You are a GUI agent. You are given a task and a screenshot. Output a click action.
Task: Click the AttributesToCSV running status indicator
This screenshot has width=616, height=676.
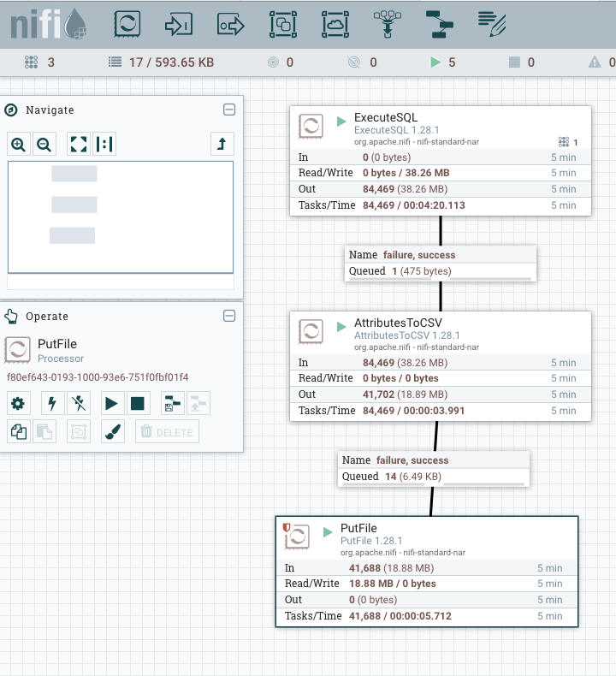341,326
